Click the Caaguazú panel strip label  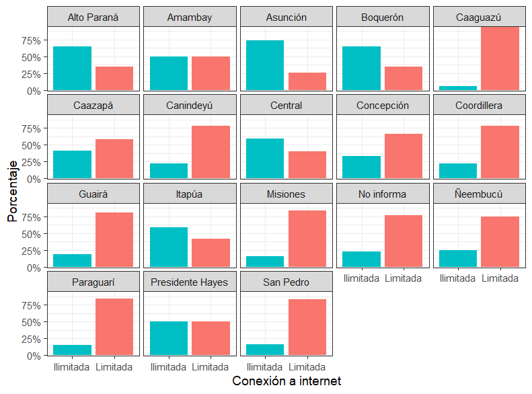pyautogui.click(x=479, y=17)
